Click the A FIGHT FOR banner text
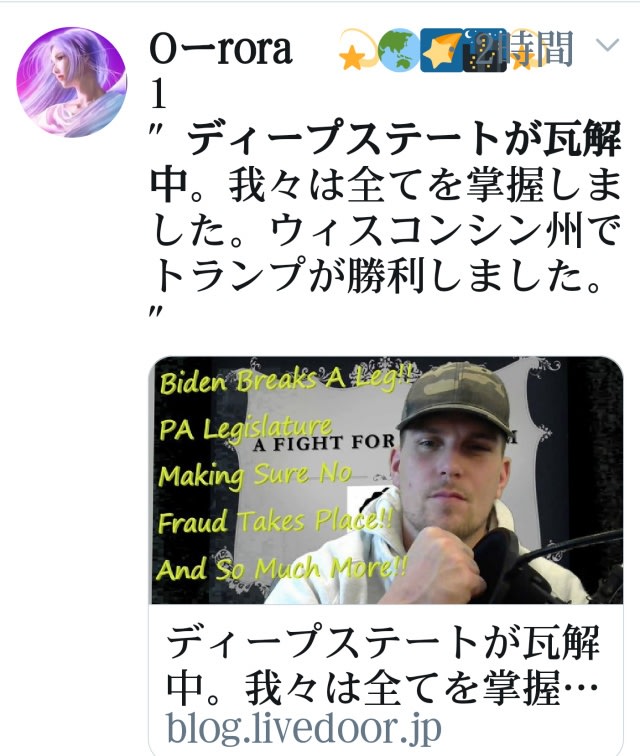640x756 pixels. [x=324, y=443]
